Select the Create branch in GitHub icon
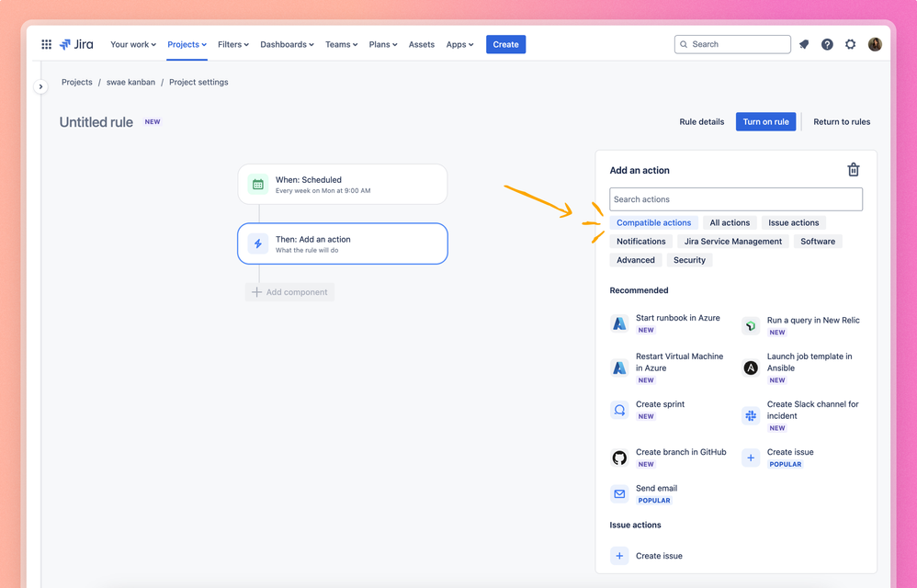The height and width of the screenshot is (588, 917). 619,458
